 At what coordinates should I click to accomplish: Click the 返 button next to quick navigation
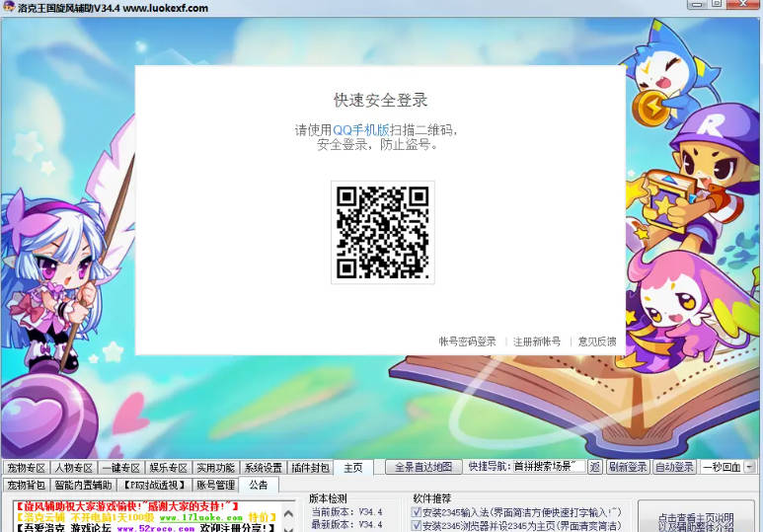[x=594, y=467]
